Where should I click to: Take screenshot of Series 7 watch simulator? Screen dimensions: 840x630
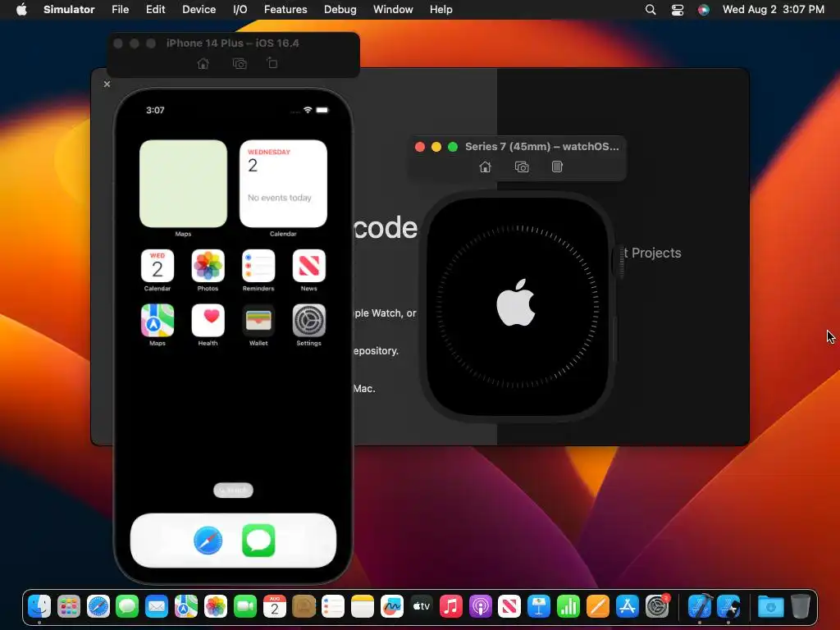point(522,167)
